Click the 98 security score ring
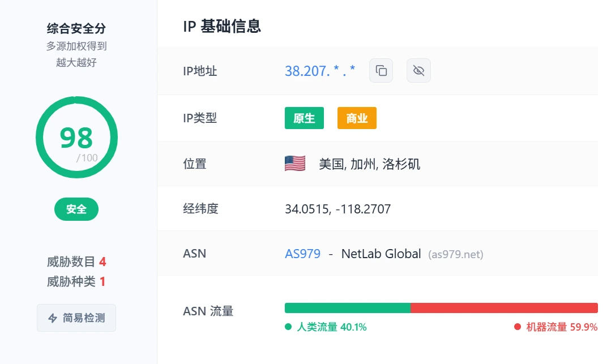 click(76, 137)
